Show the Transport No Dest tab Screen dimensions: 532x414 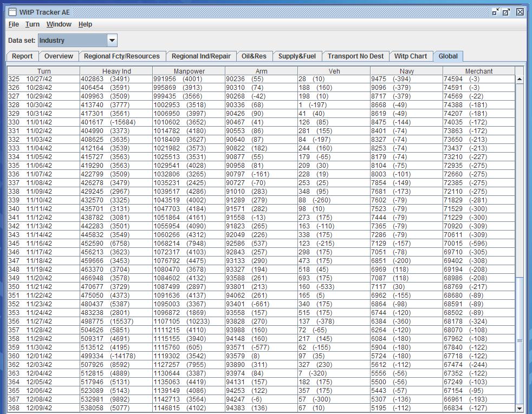[x=355, y=56]
